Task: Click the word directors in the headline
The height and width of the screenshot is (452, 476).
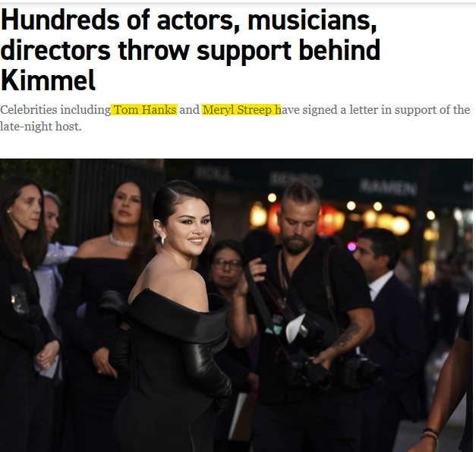Action: 55,50
